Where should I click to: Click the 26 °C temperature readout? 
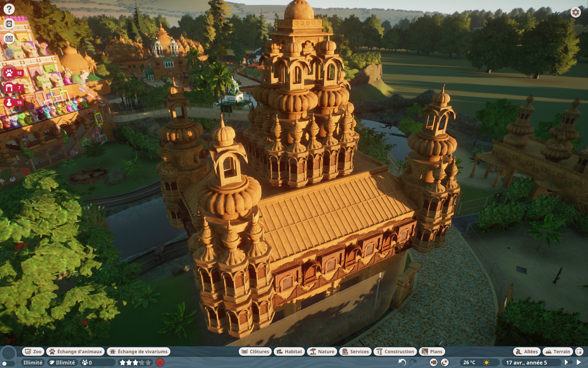pos(469,362)
